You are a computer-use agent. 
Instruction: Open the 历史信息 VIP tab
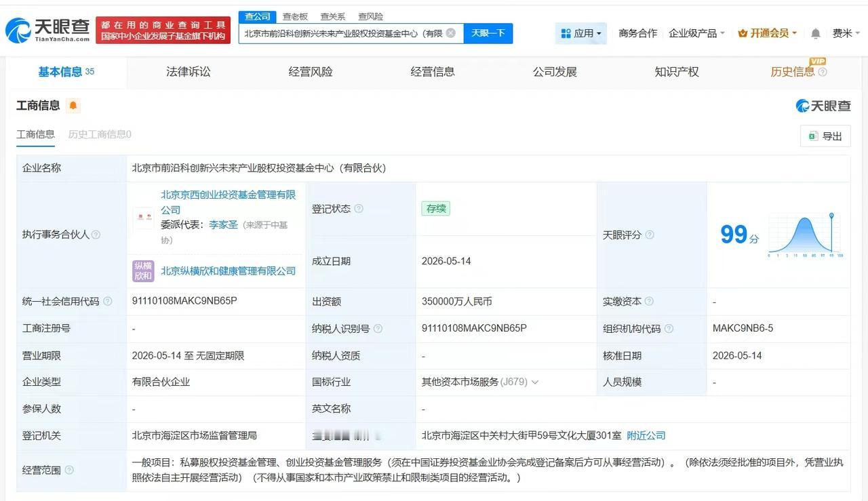coord(792,72)
